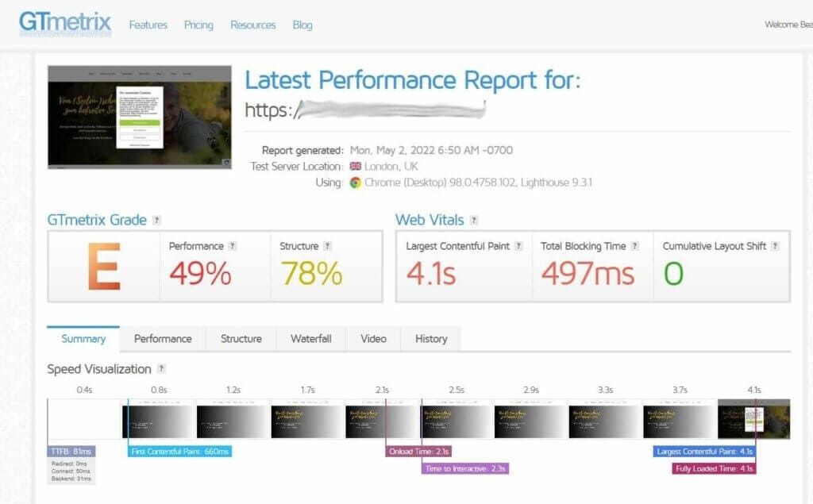Click help icon for Largest Contentful Paint
This screenshot has width=813, height=504.
[518, 246]
